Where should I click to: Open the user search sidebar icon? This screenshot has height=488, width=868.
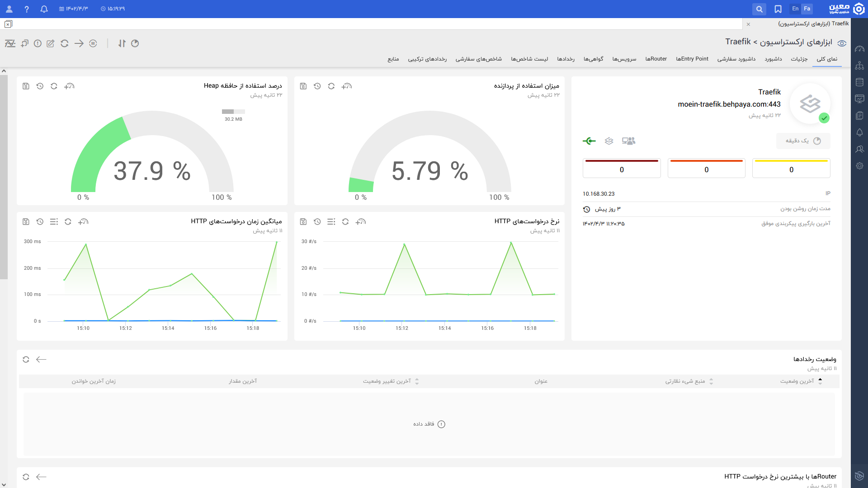(x=859, y=149)
